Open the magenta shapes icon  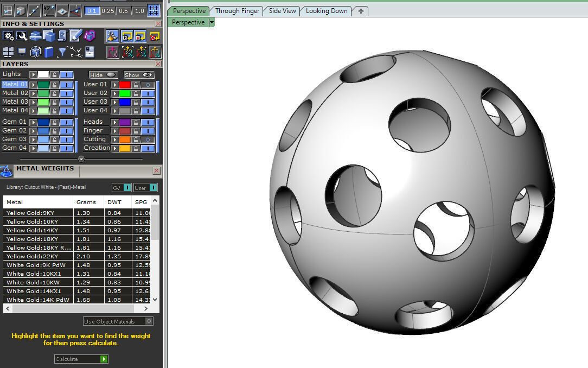tap(90, 36)
